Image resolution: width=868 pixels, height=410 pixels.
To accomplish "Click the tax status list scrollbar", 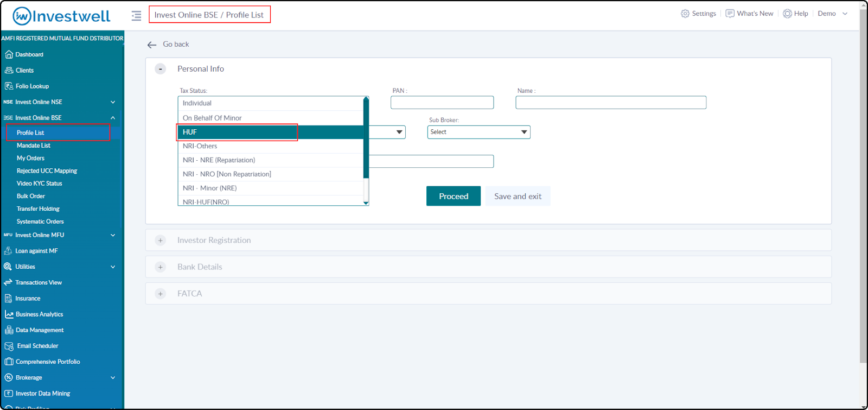I will pyautogui.click(x=366, y=139).
